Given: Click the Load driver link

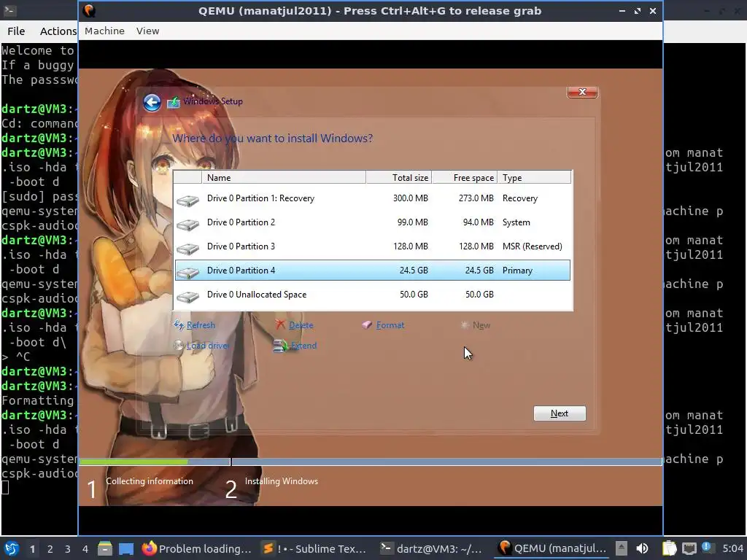Looking at the screenshot, I should (208, 346).
